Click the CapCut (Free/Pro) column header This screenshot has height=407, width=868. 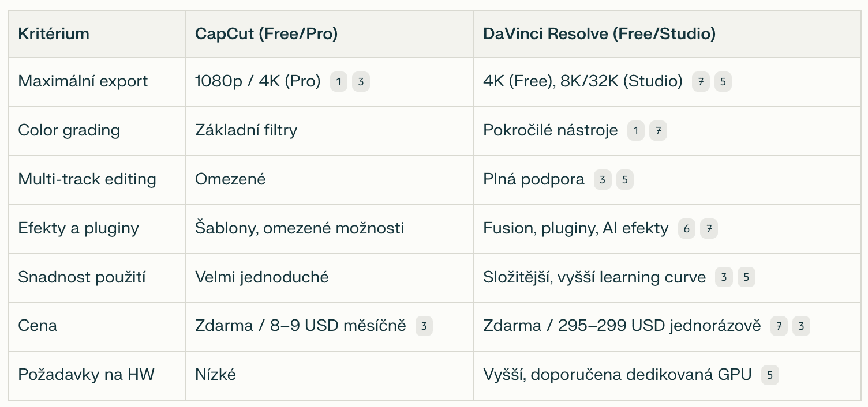267,34
